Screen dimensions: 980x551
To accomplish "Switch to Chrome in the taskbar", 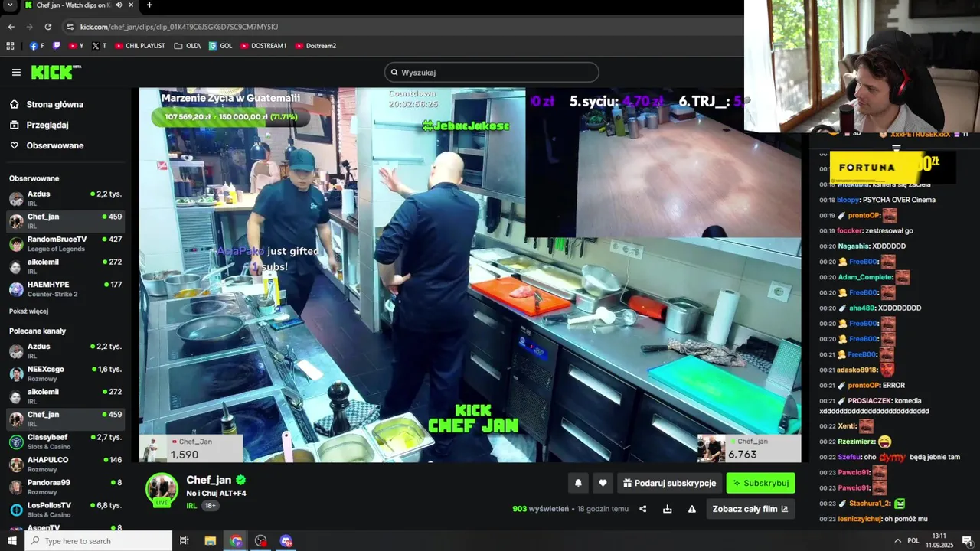I will click(x=236, y=541).
